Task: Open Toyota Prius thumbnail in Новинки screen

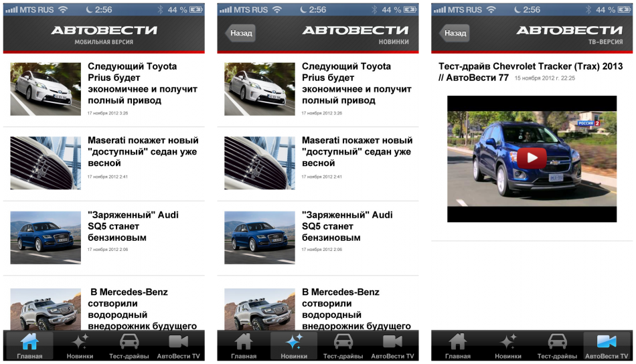Action: [x=260, y=89]
